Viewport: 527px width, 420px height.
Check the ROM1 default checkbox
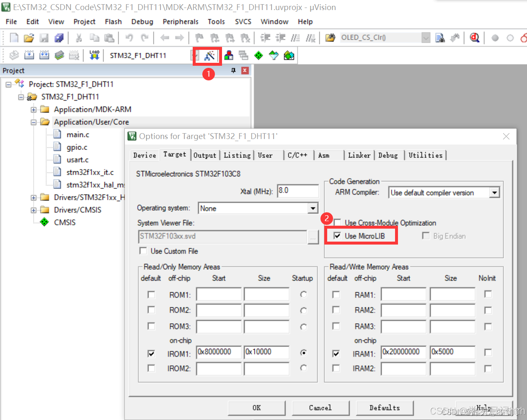[x=151, y=295]
